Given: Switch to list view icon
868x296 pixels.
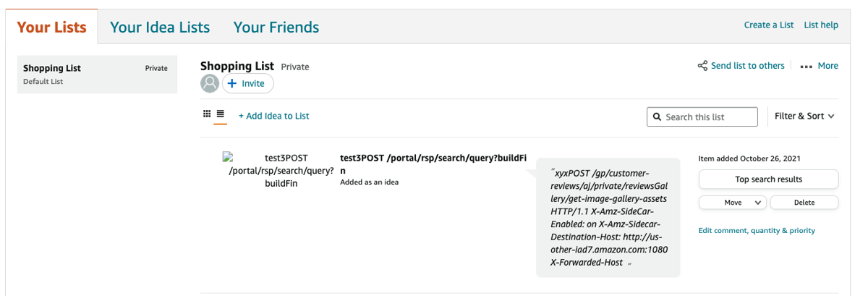Looking at the screenshot, I should coord(221,114).
